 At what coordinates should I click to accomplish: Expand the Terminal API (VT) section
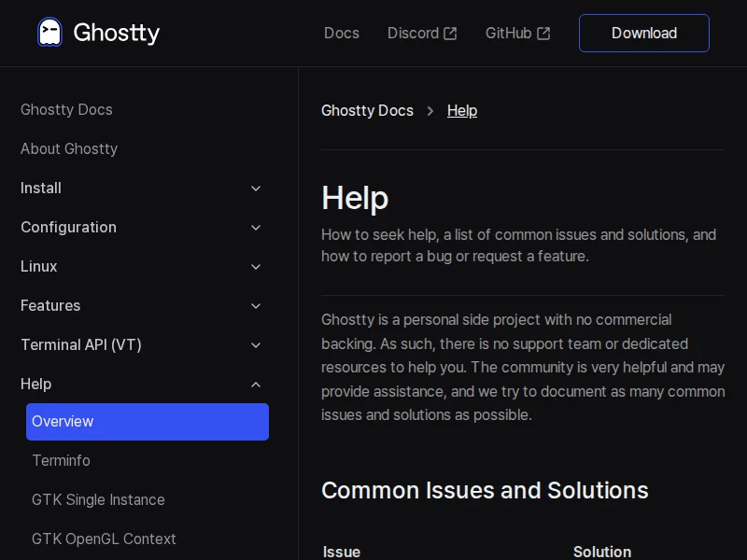[256, 345]
